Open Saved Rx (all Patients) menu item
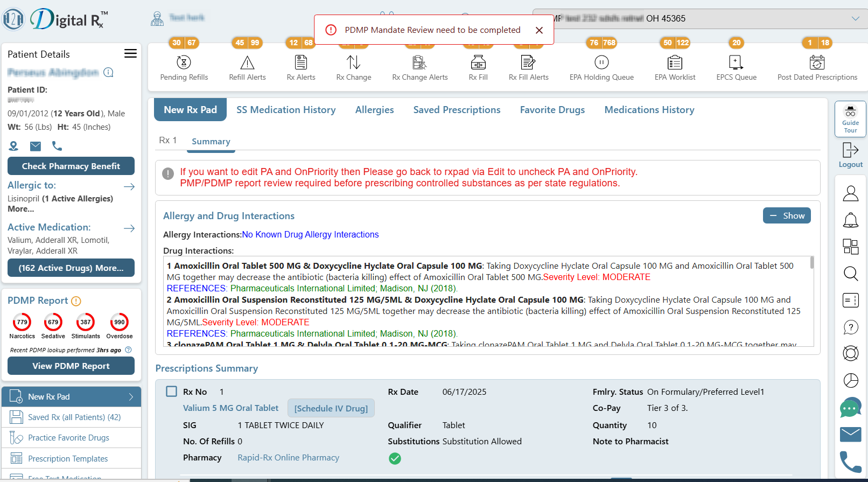The height and width of the screenshot is (482, 868). click(x=71, y=417)
